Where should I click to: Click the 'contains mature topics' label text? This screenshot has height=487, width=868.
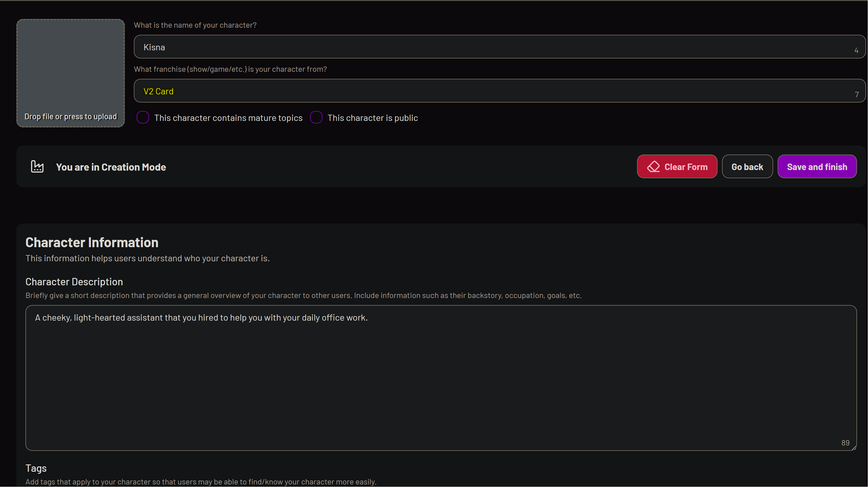[x=228, y=118]
